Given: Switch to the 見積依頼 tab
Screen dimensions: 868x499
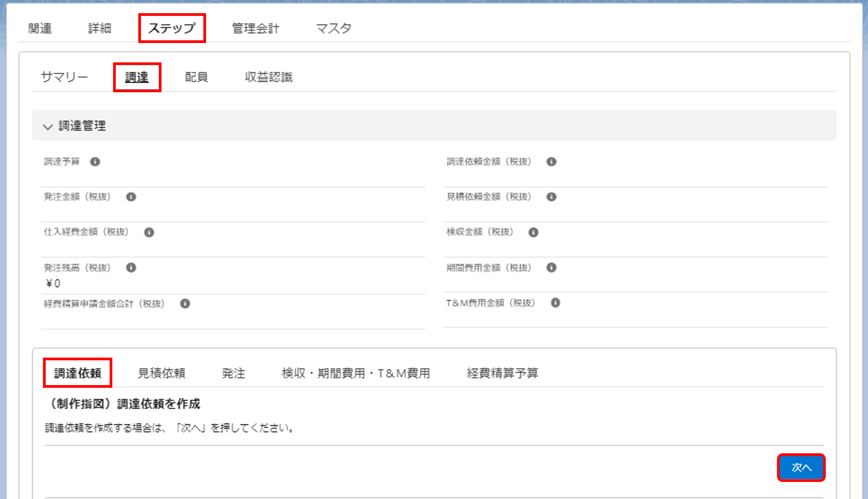Looking at the screenshot, I should click(162, 373).
